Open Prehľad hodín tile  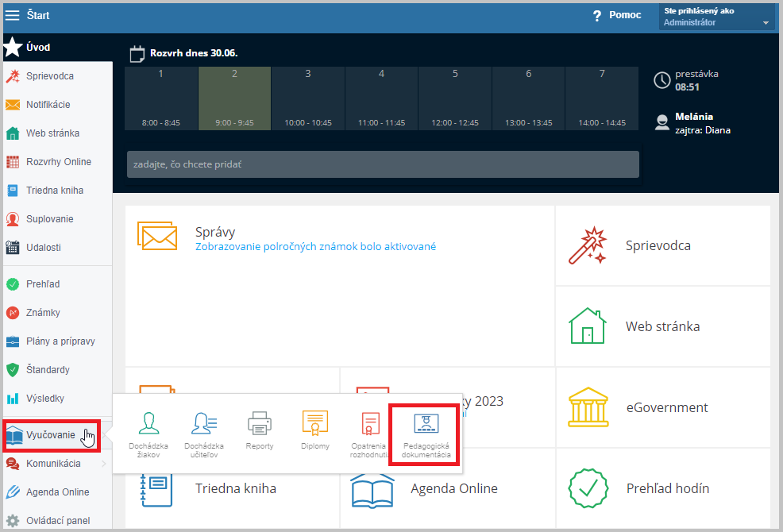[662, 488]
